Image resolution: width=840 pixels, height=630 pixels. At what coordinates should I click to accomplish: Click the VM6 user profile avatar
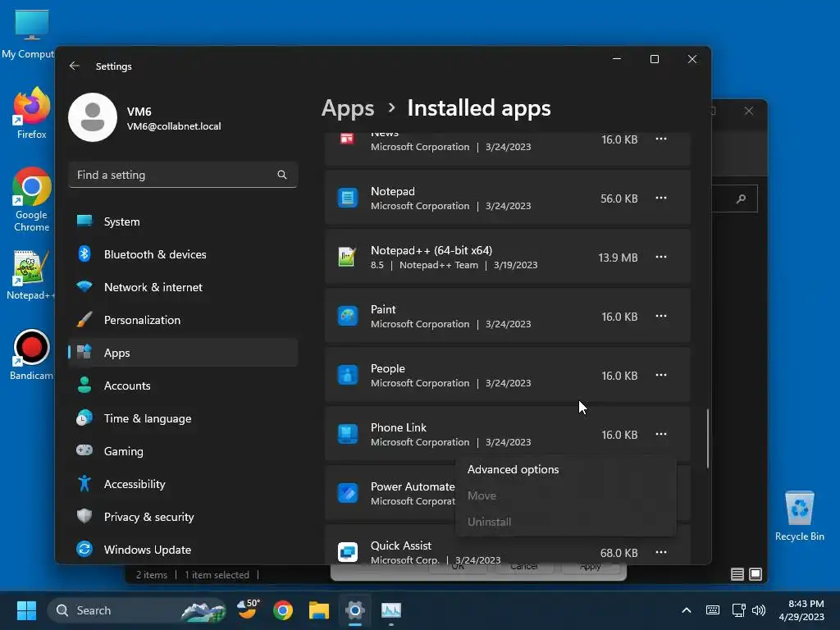click(x=93, y=117)
